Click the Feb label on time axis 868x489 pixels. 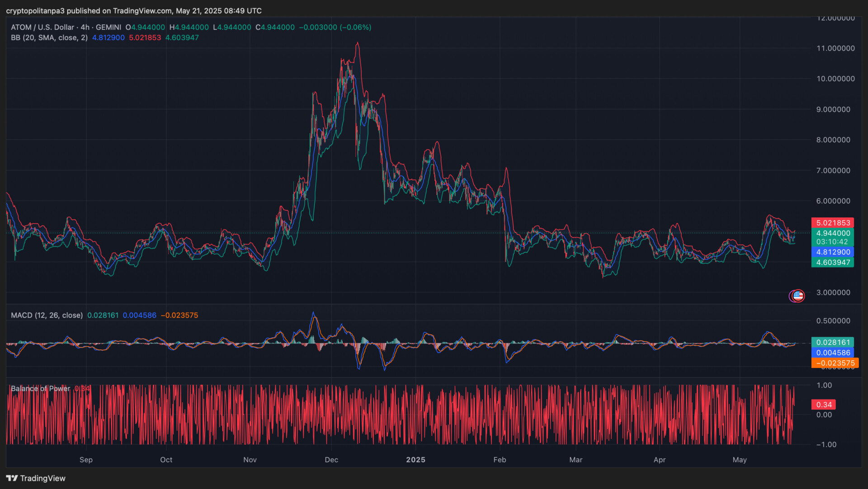click(x=500, y=460)
